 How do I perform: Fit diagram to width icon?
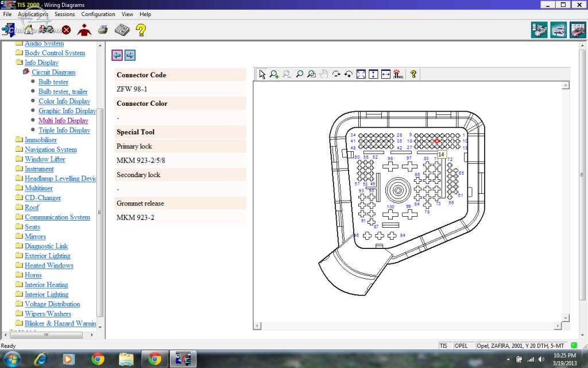click(385, 74)
